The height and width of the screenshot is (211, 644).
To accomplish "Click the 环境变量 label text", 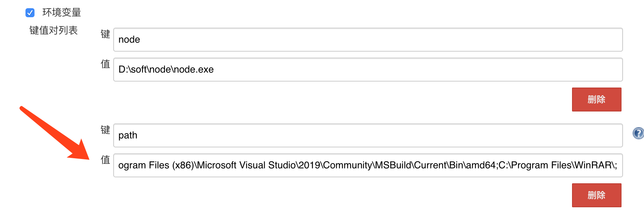I will point(61,13).
